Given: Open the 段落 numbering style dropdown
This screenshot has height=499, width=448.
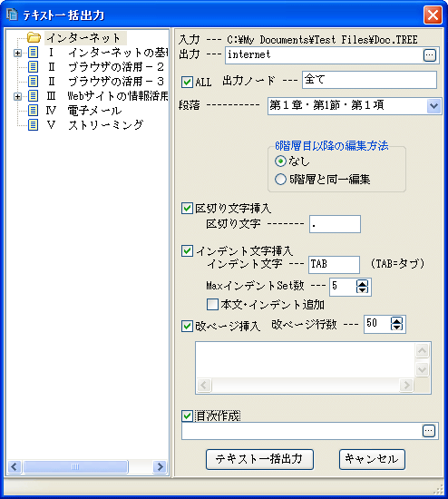Looking at the screenshot, I should (x=433, y=105).
